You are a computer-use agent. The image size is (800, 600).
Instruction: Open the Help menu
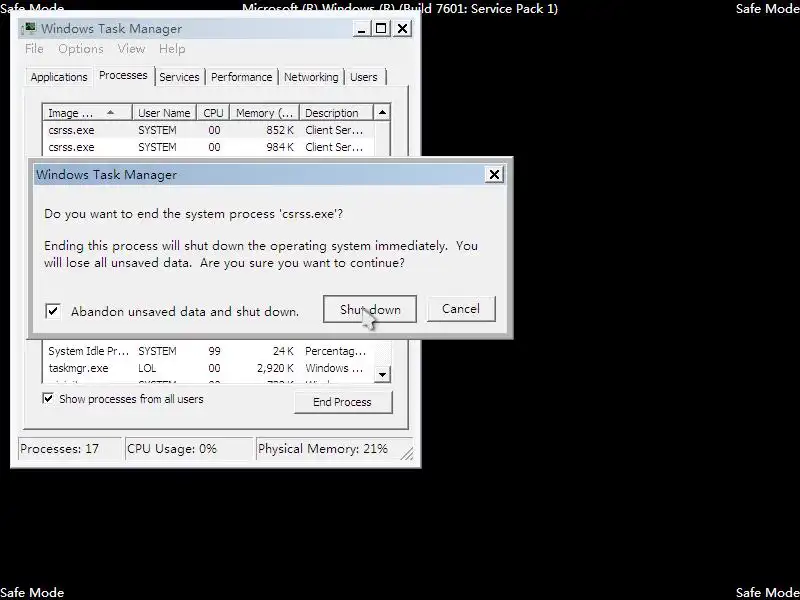(x=172, y=49)
